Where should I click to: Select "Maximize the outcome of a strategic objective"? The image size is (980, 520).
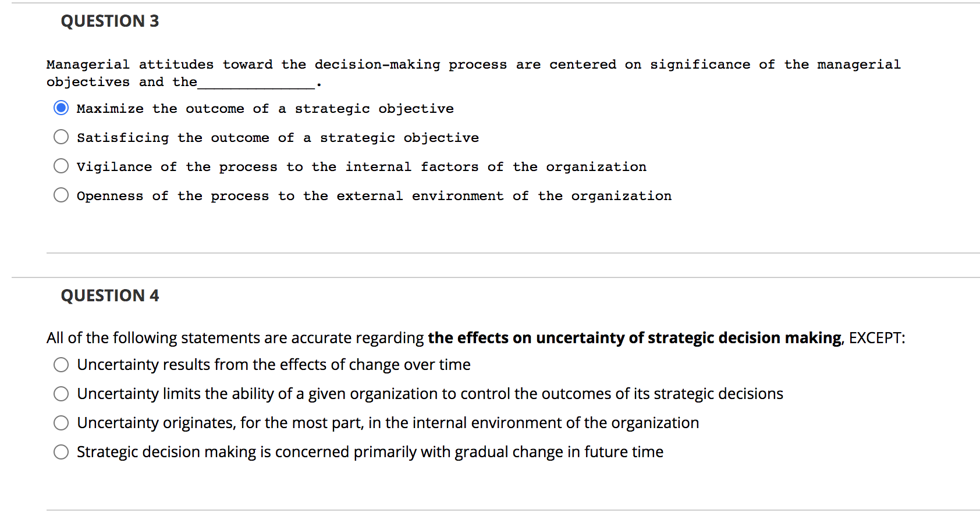(x=61, y=108)
